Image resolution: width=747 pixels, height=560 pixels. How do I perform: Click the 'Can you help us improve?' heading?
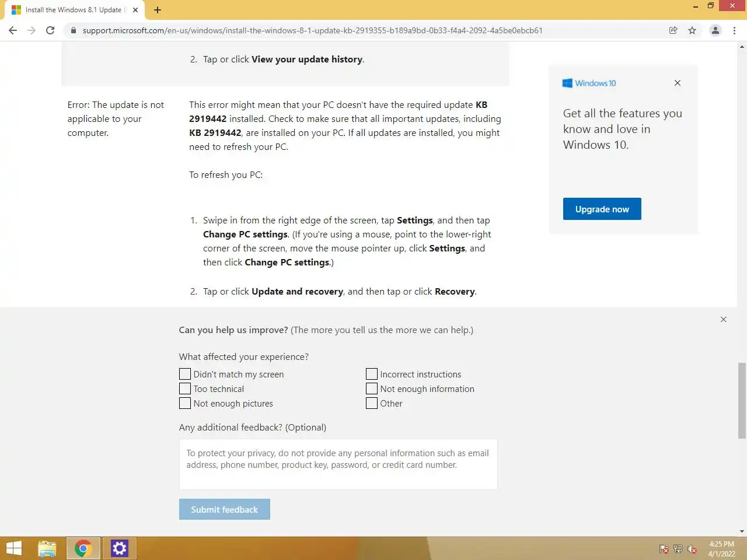click(x=233, y=330)
